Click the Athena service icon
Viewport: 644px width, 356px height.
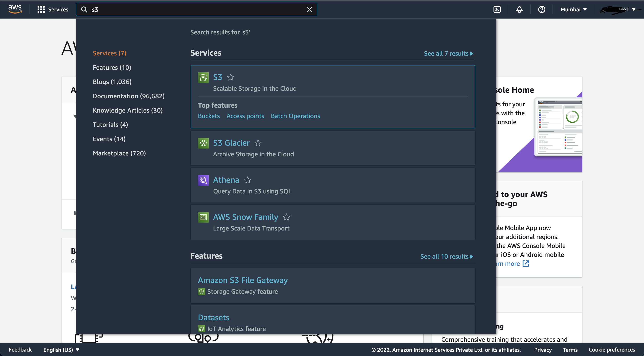[x=203, y=180]
